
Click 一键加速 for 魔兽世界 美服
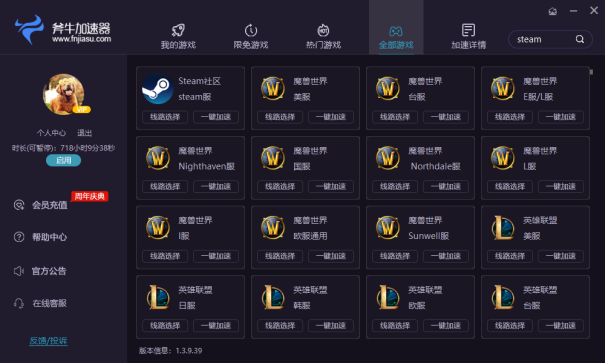pyautogui.click(x=331, y=117)
